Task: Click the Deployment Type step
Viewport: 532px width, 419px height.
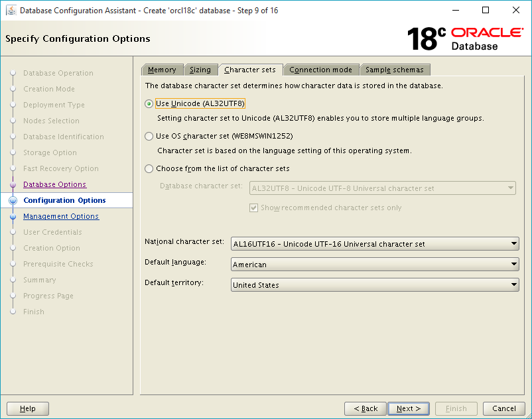Action: pyautogui.click(x=54, y=105)
